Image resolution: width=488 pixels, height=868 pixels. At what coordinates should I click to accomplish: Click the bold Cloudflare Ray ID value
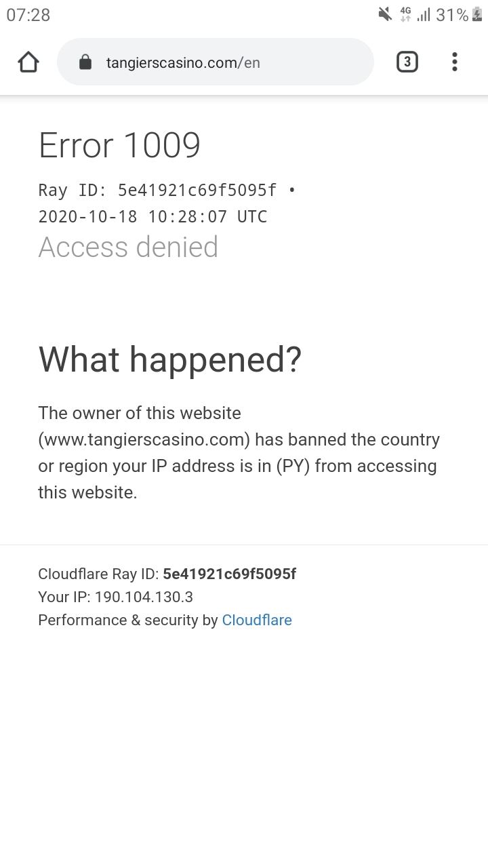coord(229,574)
